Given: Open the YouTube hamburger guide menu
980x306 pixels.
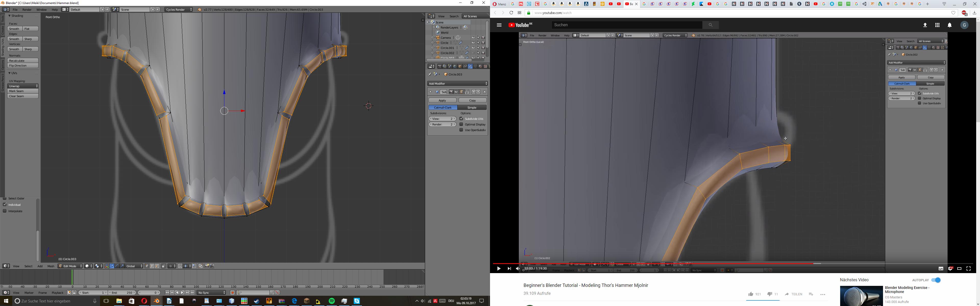Looking at the screenshot, I should click(x=499, y=25).
